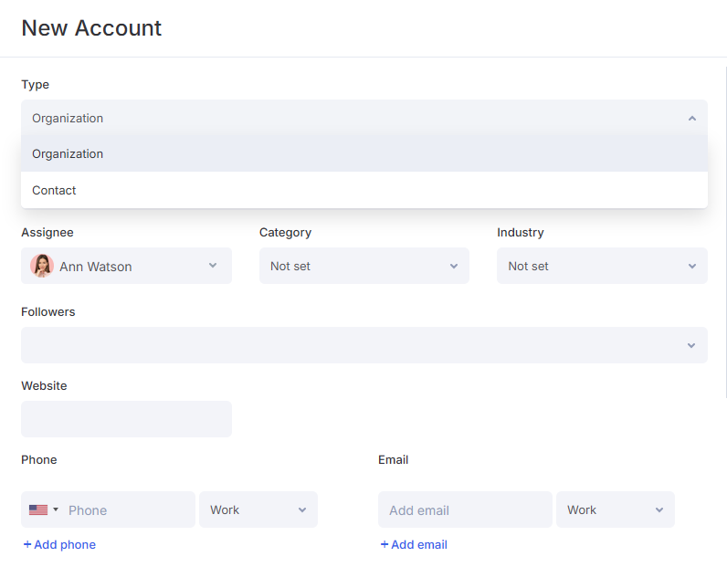Image resolution: width=727 pixels, height=588 pixels.
Task: Click the Phone section label
Action: 39,459
